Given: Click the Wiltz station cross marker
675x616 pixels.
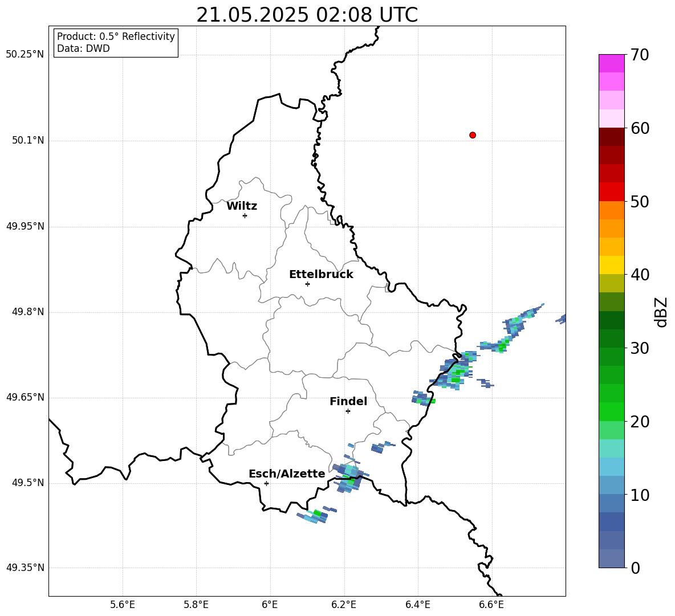Looking at the screenshot, I should point(245,215).
